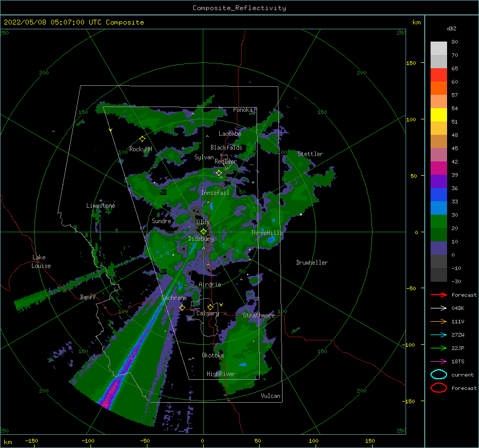
Task: Click the cyan current ellipse legend icon
Action: (x=439, y=374)
